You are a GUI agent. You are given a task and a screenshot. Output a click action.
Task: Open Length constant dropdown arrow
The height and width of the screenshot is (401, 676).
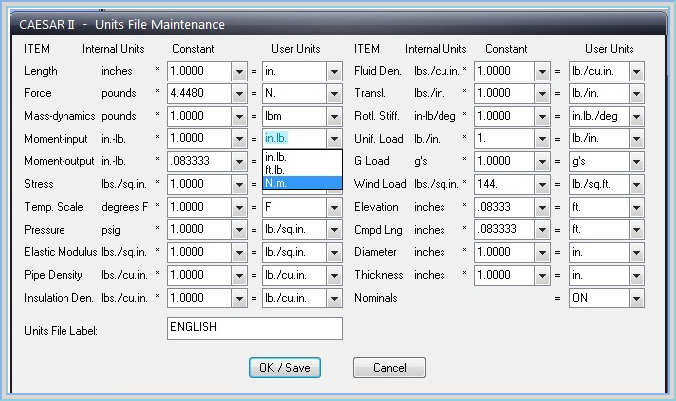[x=239, y=71]
